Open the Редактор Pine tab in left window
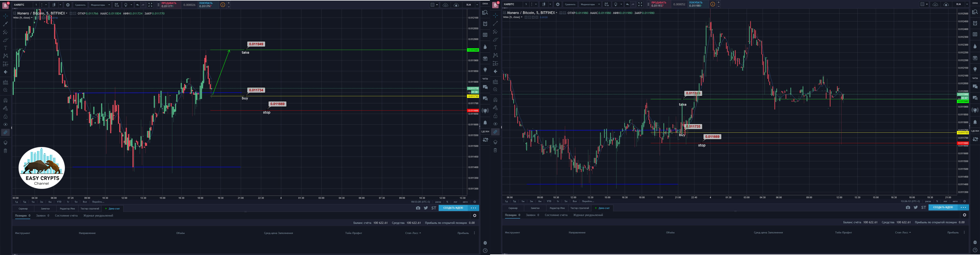Image resolution: width=980 pixels, height=255 pixels. pos(67,209)
